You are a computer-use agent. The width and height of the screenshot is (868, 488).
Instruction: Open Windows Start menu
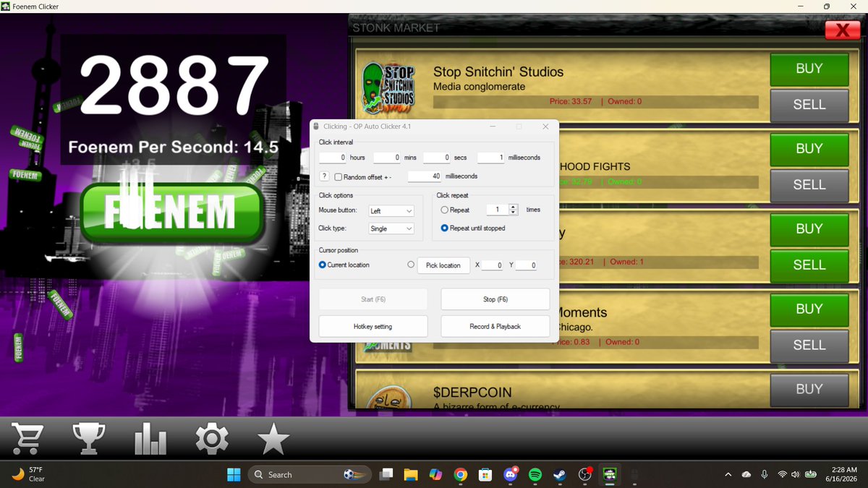click(234, 474)
